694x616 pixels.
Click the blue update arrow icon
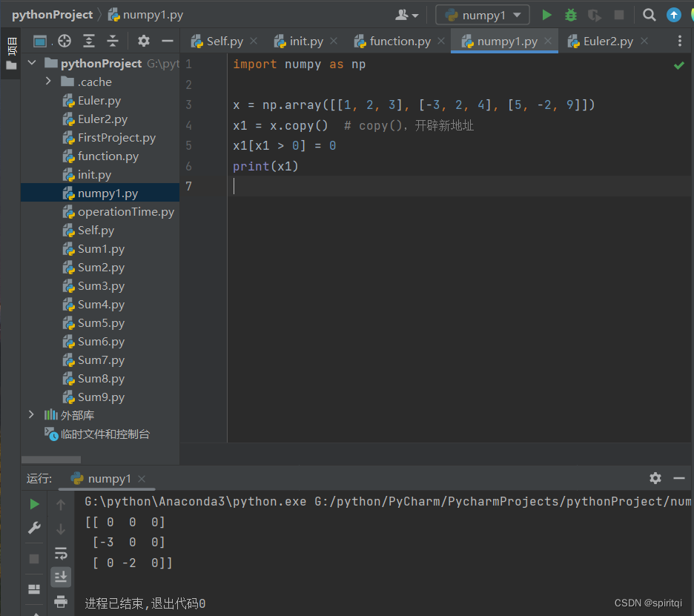(674, 15)
